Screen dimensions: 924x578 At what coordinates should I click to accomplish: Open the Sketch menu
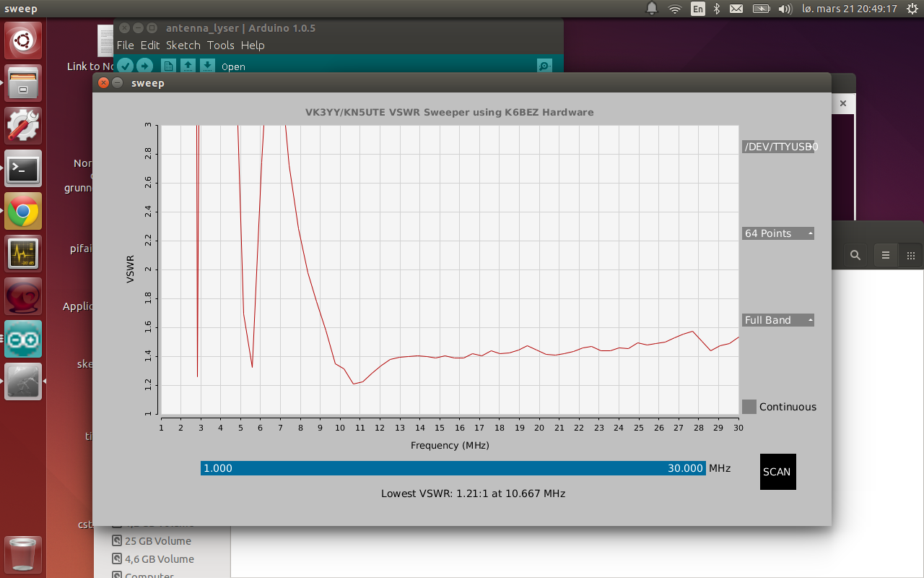pyautogui.click(x=183, y=45)
